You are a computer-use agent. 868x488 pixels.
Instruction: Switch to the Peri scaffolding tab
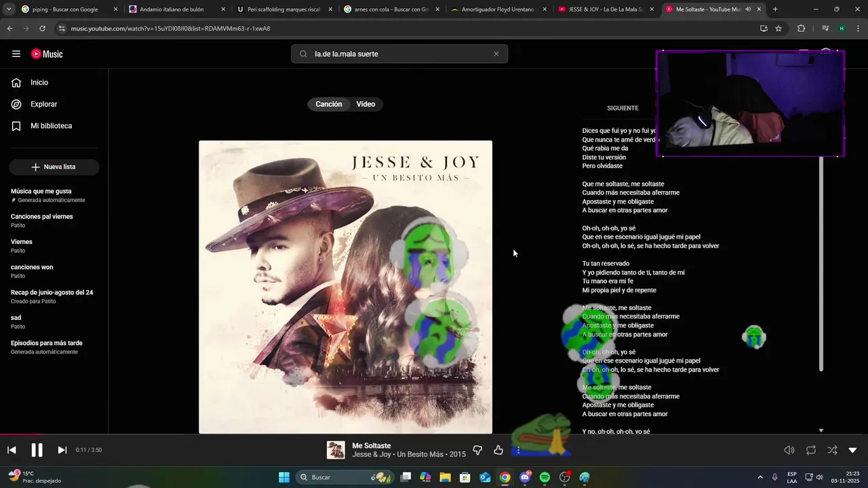pyautogui.click(x=284, y=9)
